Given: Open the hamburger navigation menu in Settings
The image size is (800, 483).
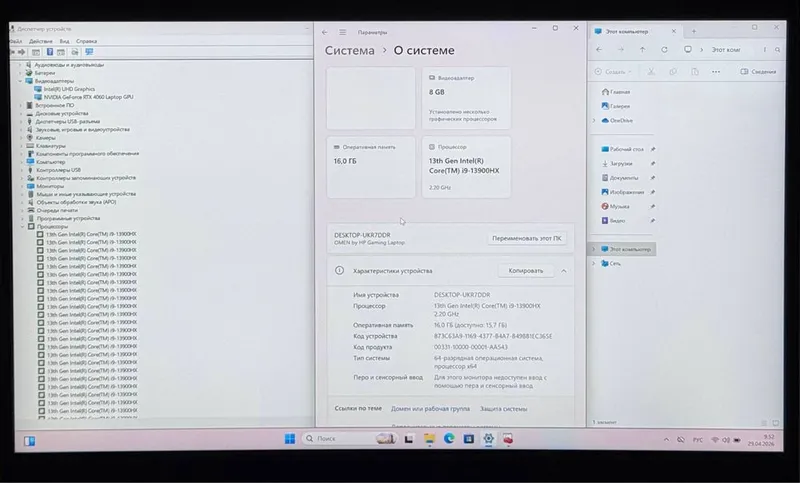Looking at the screenshot, I should point(343,32).
